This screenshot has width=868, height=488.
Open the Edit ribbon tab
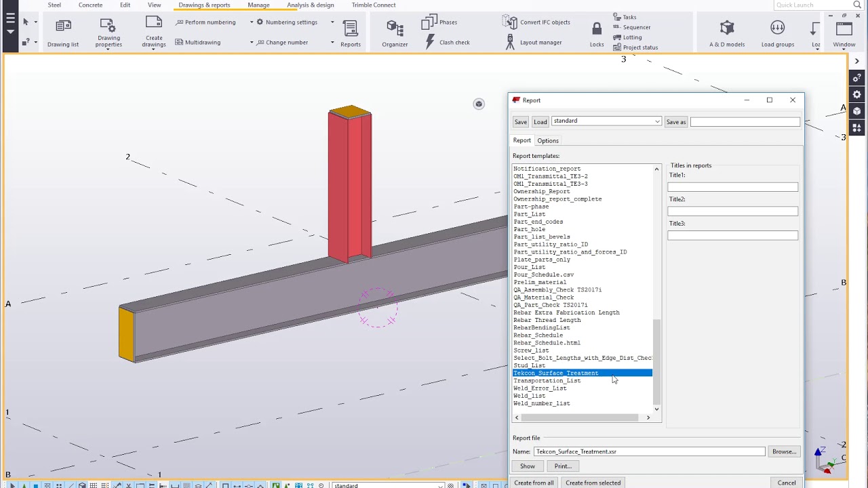(x=125, y=5)
